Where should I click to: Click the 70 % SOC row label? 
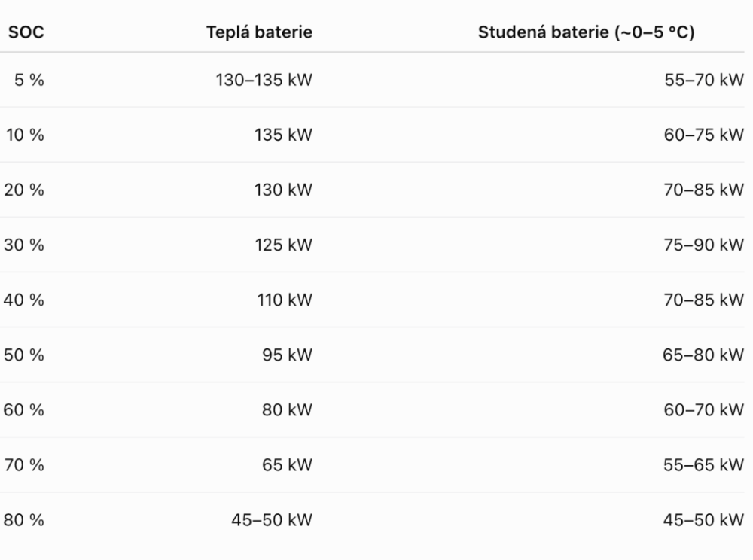[x=24, y=465]
